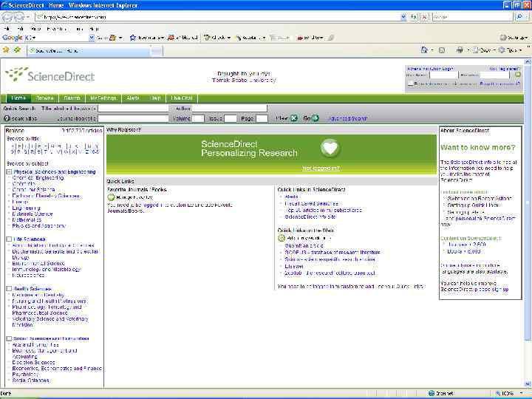Open the Tools dropdown in command bar

tap(520, 50)
